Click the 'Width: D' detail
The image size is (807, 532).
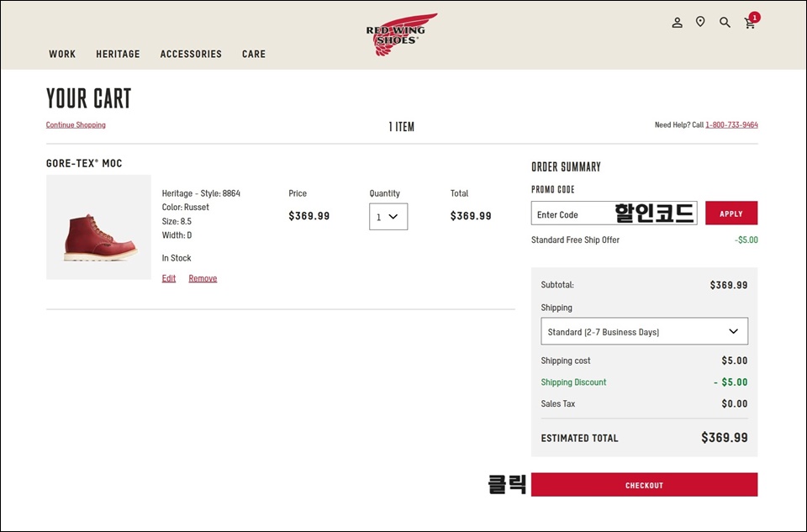tap(177, 235)
